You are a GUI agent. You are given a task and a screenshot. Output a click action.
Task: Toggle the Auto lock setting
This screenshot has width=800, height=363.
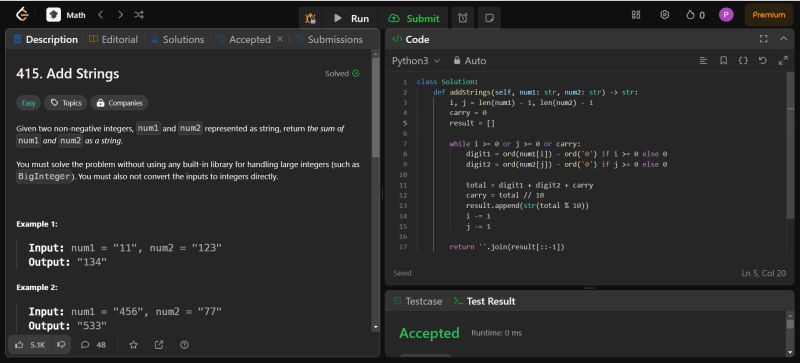tap(470, 61)
